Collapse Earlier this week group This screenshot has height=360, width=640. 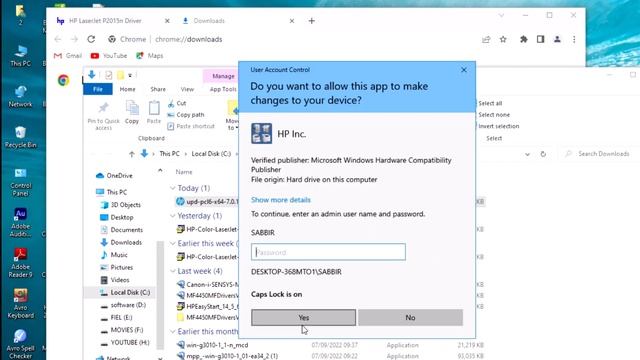pos(172,244)
